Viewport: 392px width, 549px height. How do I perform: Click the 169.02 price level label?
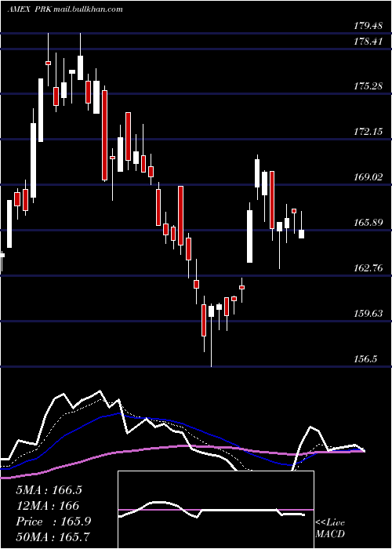click(x=368, y=177)
